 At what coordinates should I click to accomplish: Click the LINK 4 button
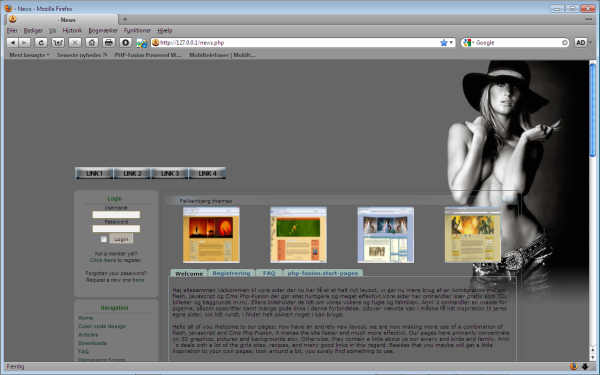[207, 173]
